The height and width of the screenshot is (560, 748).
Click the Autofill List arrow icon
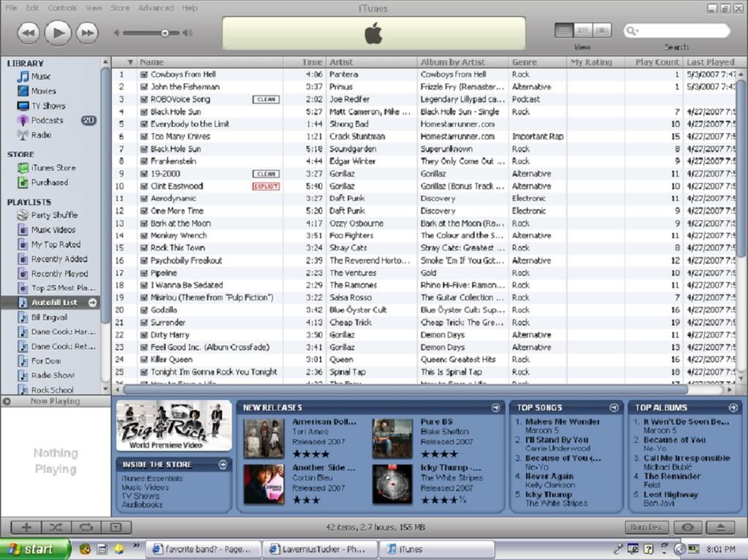[x=93, y=302]
